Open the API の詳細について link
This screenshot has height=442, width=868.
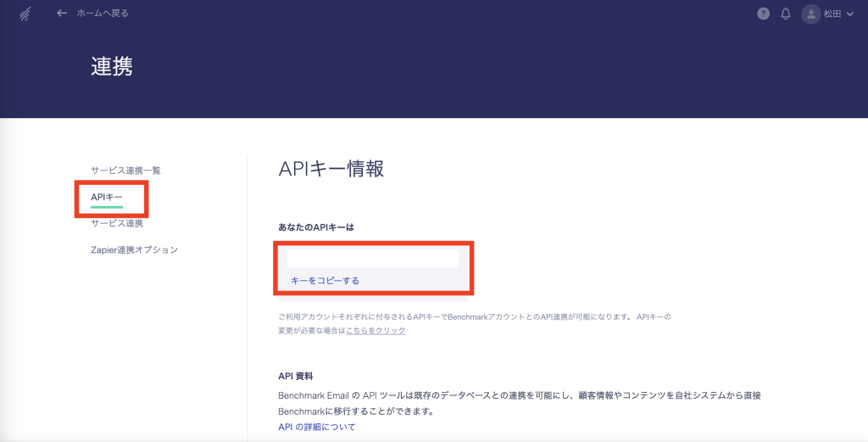coord(316,427)
